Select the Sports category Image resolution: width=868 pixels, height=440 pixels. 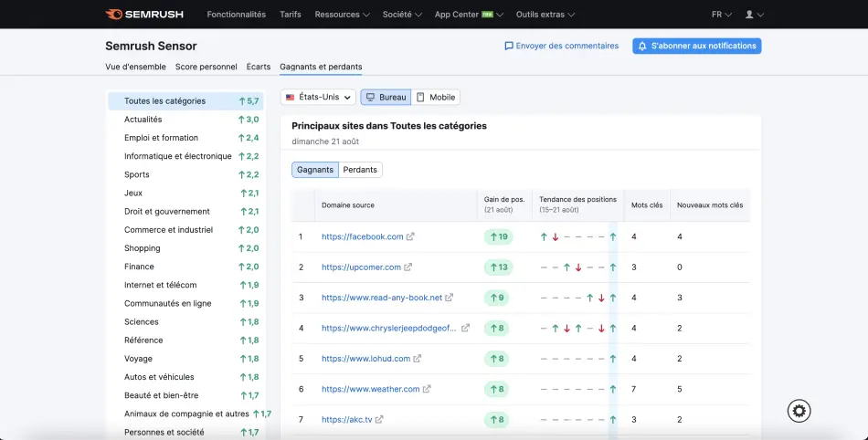click(x=185, y=174)
